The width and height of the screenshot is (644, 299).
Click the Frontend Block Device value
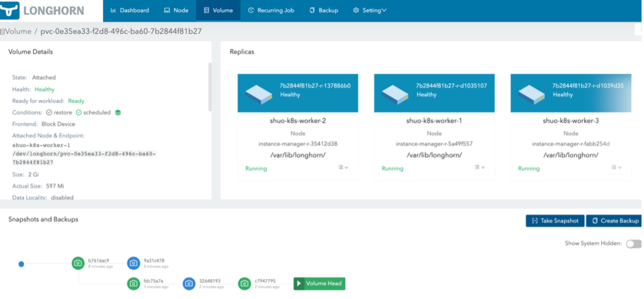58,124
